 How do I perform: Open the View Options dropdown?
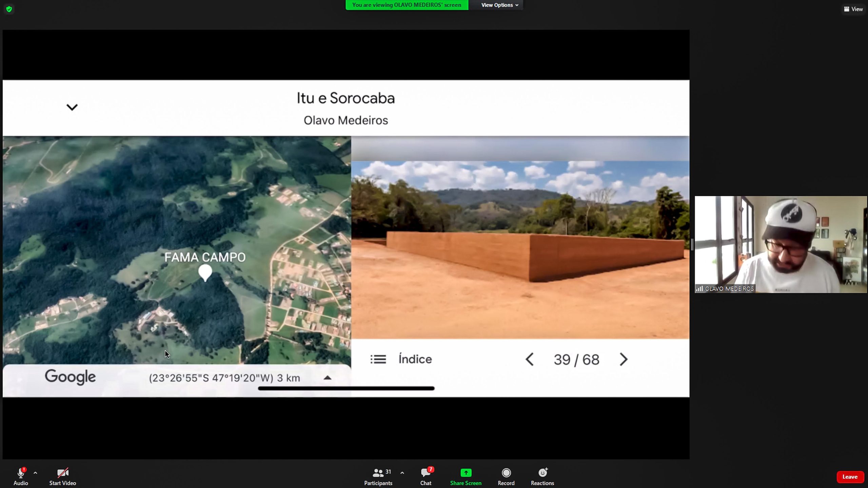[499, 5]
